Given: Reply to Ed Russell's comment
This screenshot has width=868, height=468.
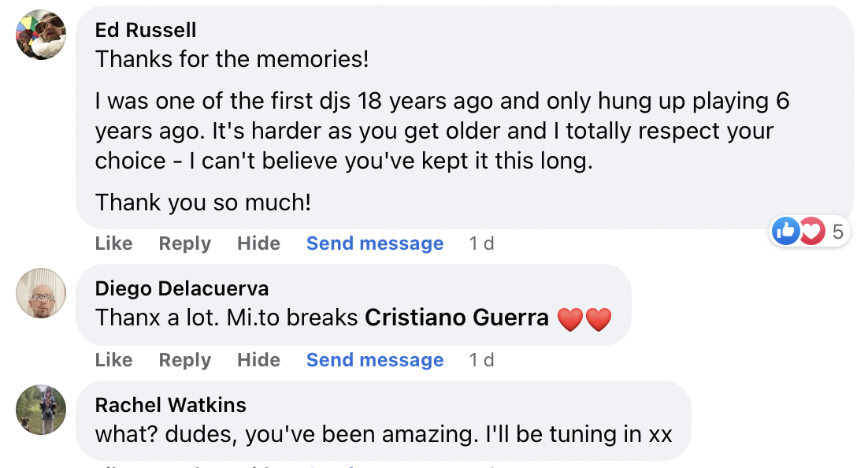Looking at the screenshot, I should 184,243.
